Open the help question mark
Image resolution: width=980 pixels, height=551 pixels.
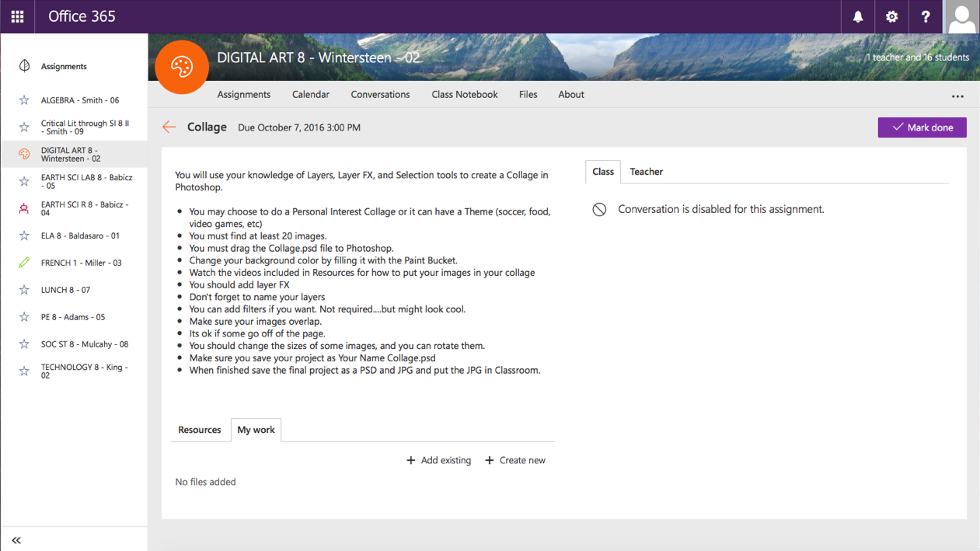925,16
